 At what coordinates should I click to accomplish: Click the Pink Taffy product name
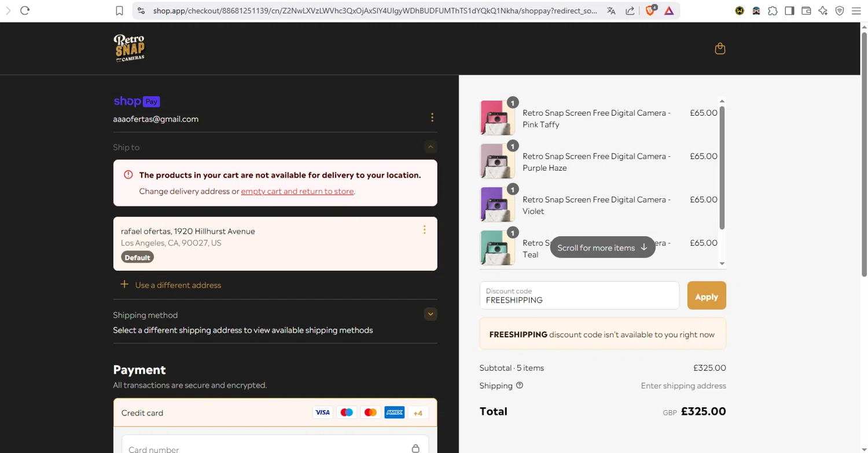597,119
